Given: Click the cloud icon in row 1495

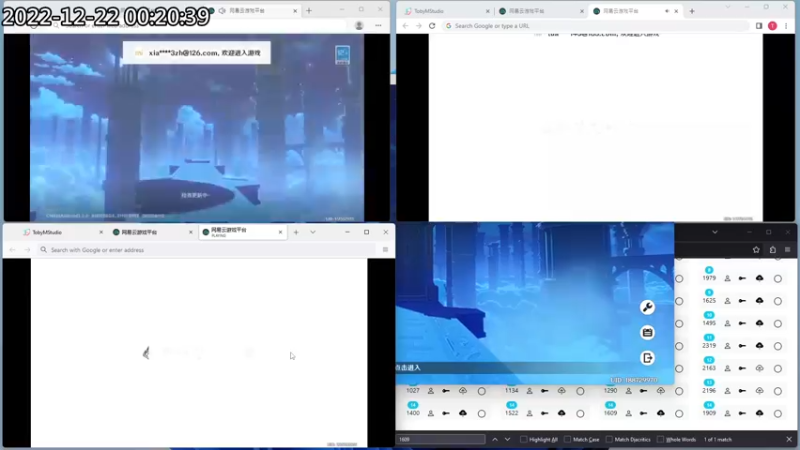Looking at the screenshot, I should point(760,323).
